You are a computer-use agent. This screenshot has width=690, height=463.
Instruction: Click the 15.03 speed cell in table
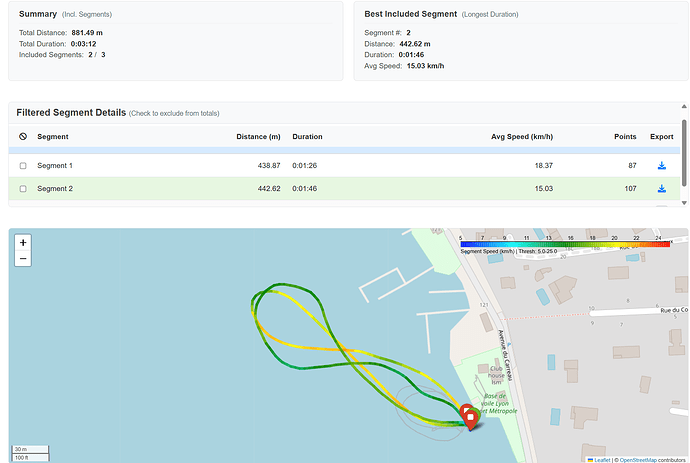[544, 188]
